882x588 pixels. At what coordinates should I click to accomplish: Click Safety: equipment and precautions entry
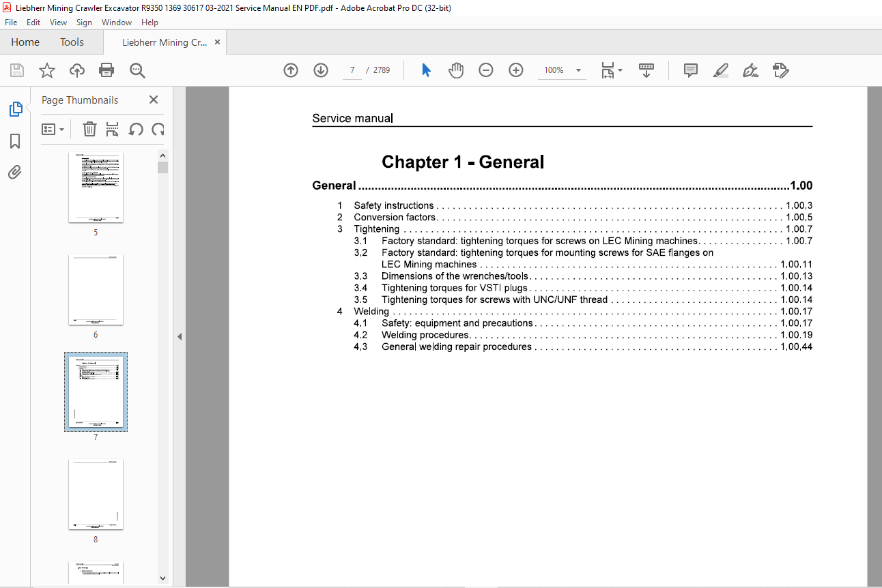[457, 323]
